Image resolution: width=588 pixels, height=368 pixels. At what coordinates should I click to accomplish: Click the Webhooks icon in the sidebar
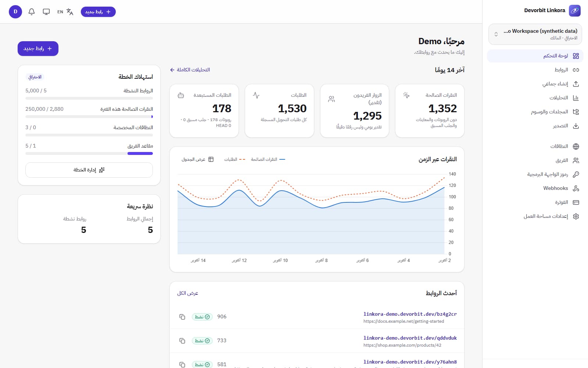[x=576, y=188]
